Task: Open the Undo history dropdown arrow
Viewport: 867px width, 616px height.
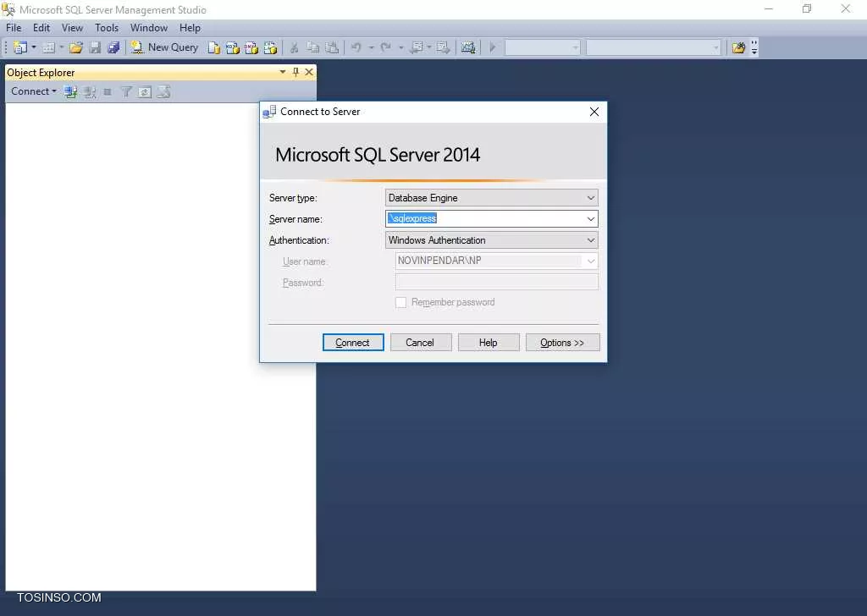Action: (371, 47)
